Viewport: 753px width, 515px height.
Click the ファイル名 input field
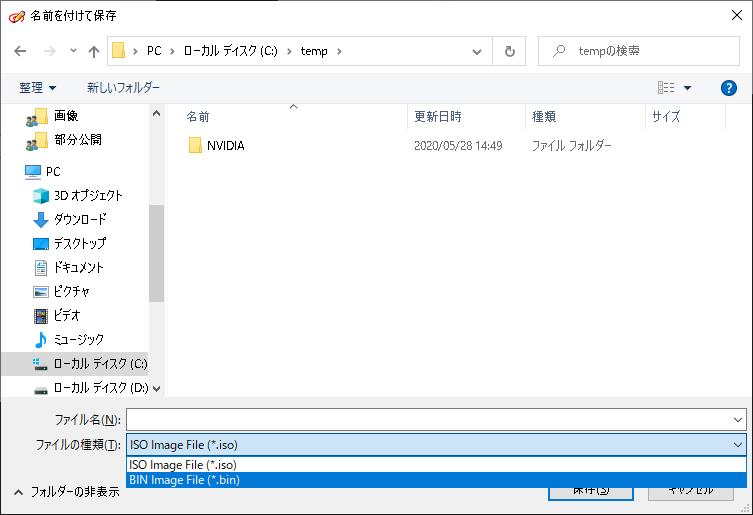(x=427, y=420)
